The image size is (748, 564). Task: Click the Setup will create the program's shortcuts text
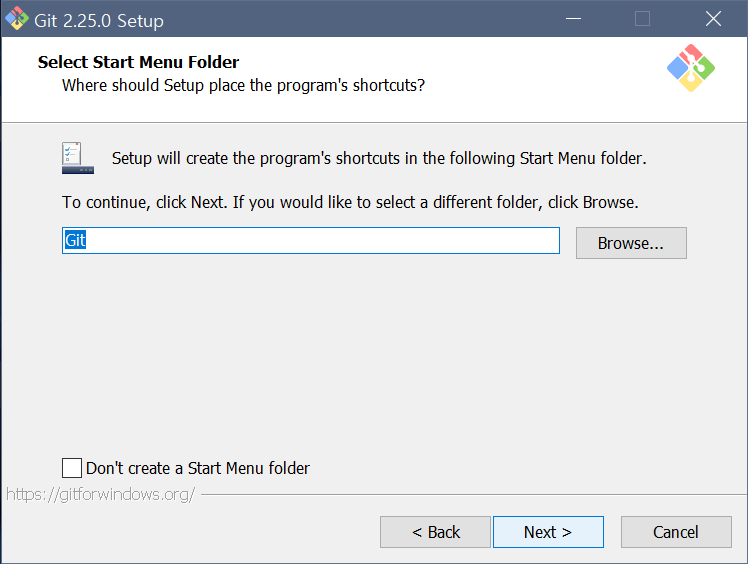point(379,158)
